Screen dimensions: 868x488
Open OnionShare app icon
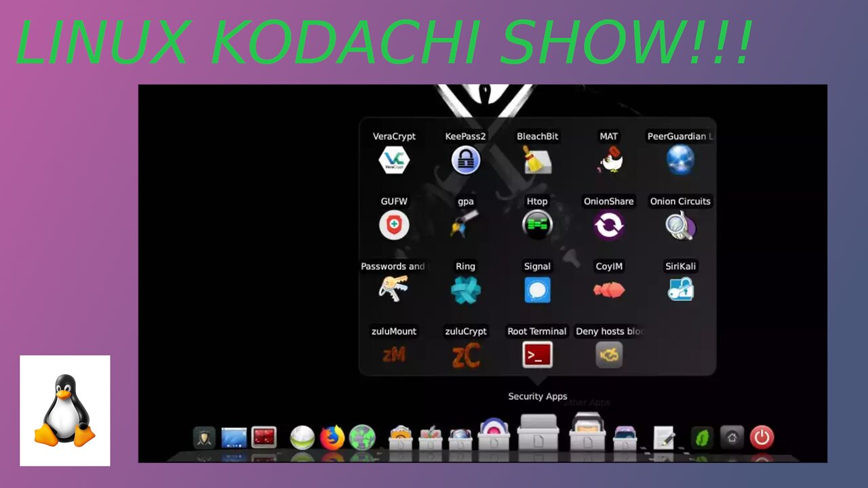click(x=609, y=225)
